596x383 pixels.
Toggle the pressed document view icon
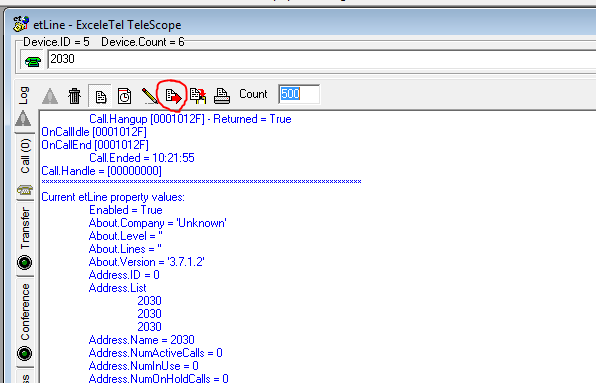[x=100, y=96]
